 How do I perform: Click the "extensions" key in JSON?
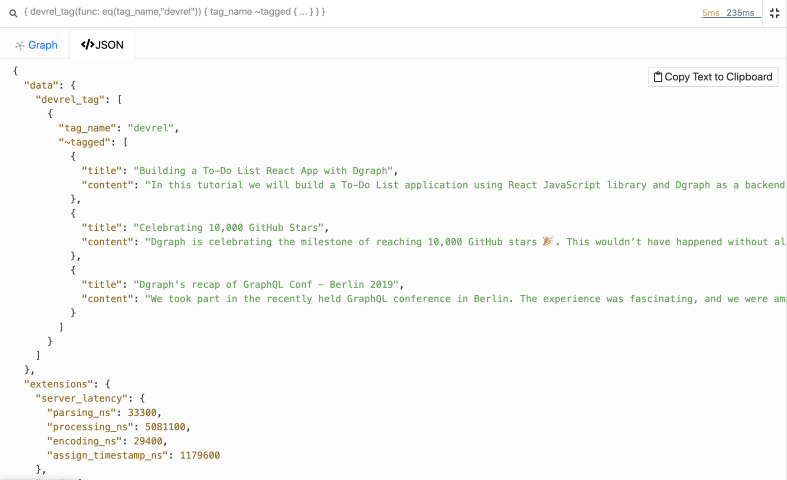[60, 383]
